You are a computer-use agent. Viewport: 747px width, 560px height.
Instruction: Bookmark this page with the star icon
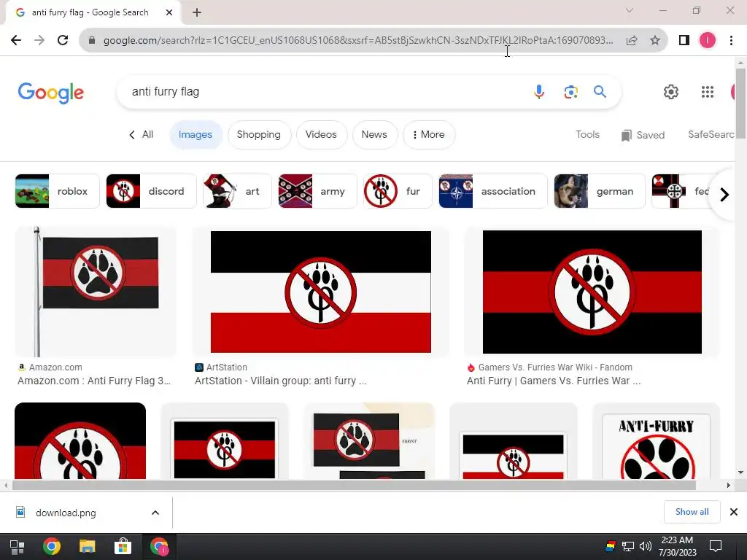(x=655, y=41)
